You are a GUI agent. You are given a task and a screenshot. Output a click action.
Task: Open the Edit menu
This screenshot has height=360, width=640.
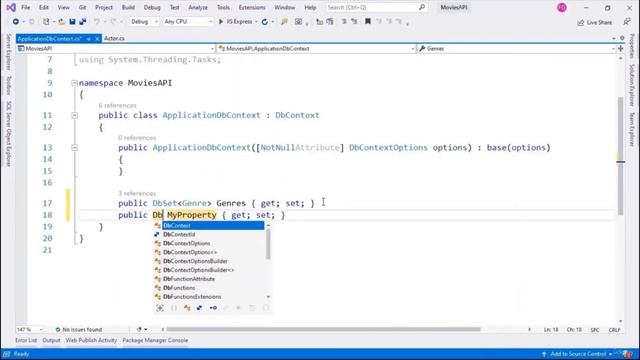pyautogui.click(x=44, y=7)
